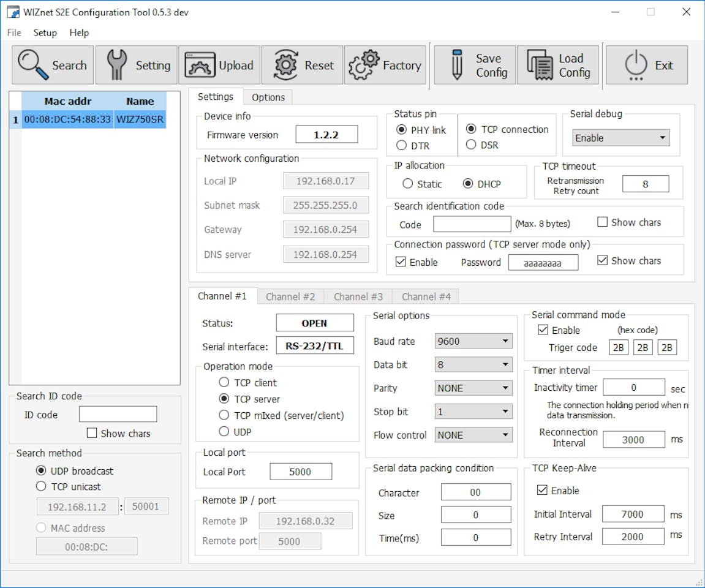Switch to the Channel #2 tab

[x=290, y=296]
